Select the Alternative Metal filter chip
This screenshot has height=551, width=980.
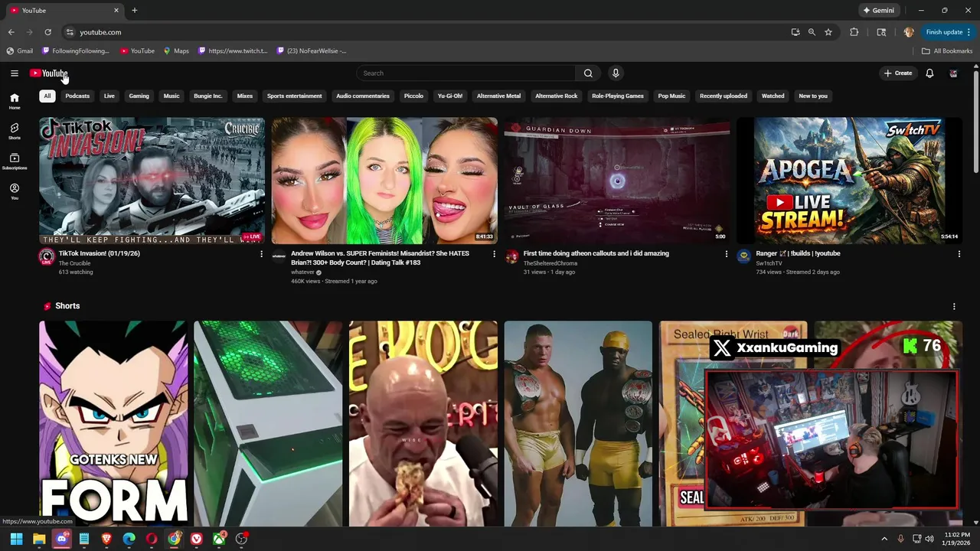[498, 96]
